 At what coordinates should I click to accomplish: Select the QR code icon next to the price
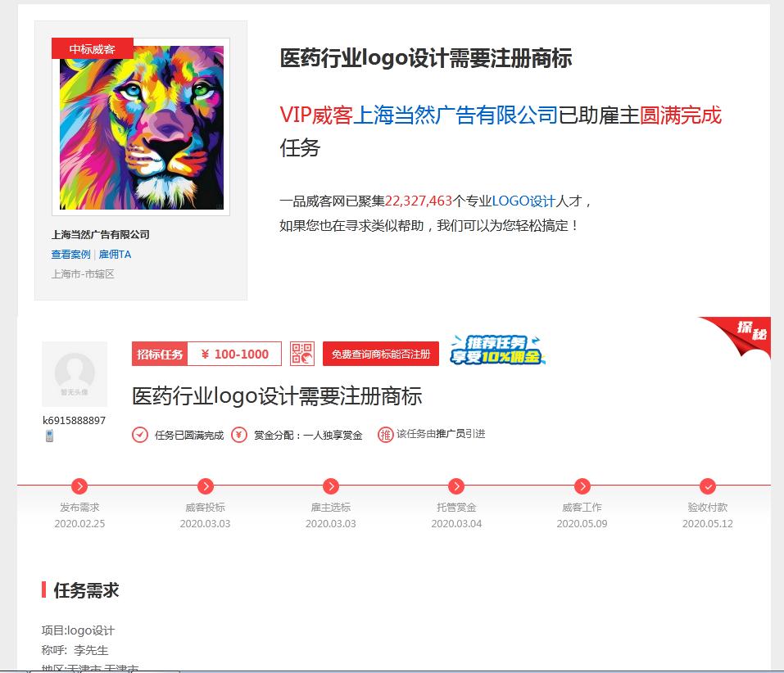(301, 353)
